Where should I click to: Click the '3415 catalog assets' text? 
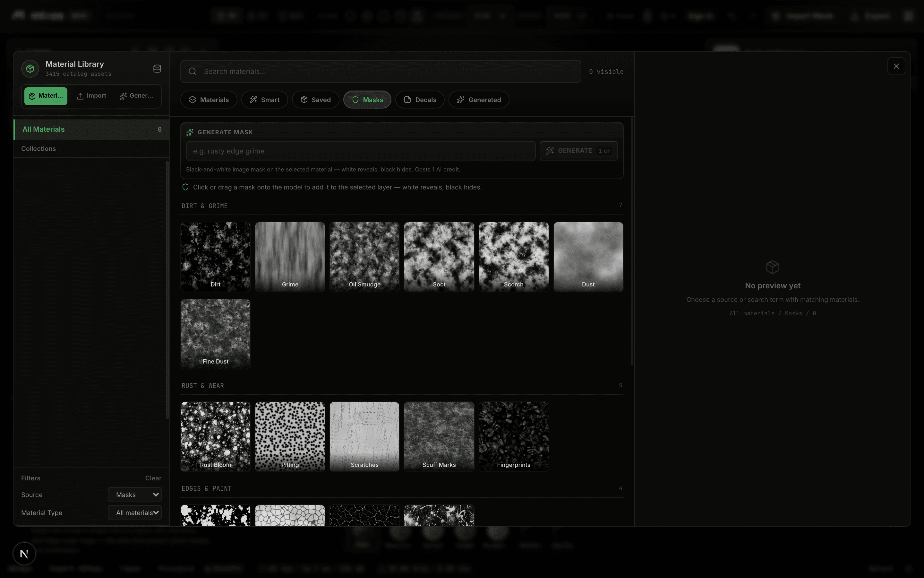78,74
